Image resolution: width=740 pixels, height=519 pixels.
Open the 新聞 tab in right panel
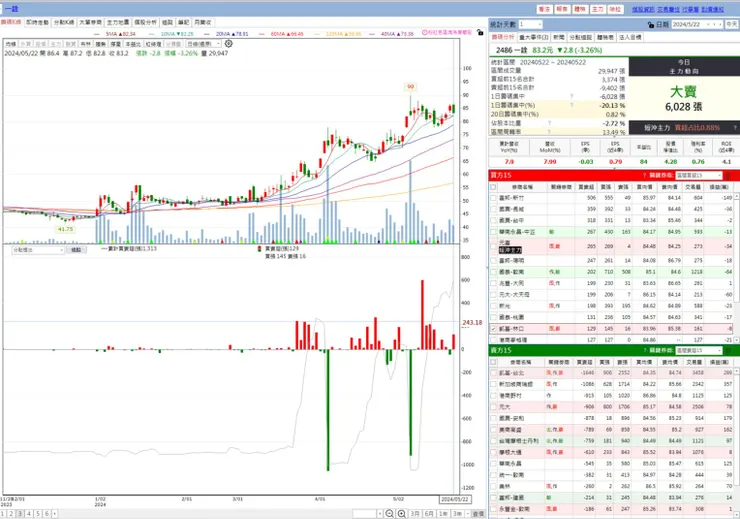tap(559, 37)
